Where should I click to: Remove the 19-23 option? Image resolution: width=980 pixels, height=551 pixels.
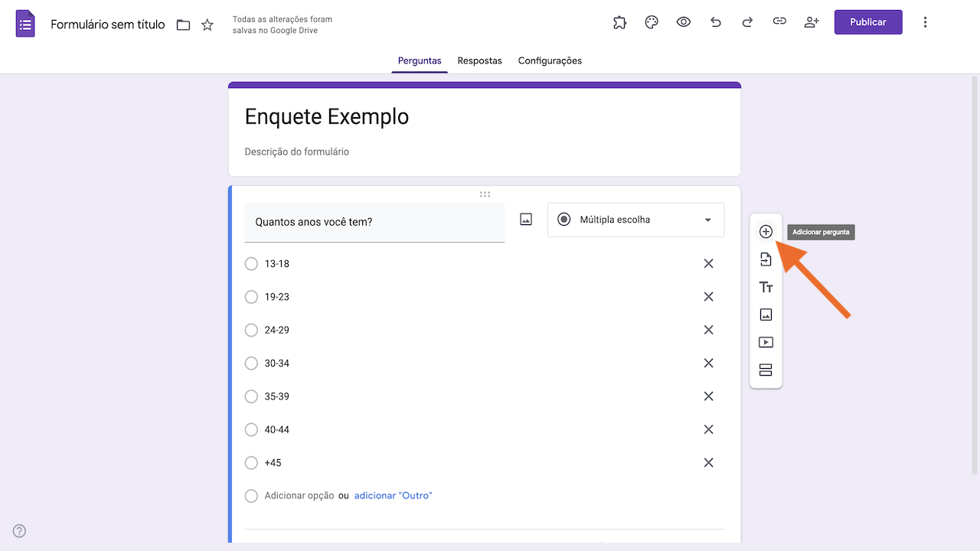(708, 297)
